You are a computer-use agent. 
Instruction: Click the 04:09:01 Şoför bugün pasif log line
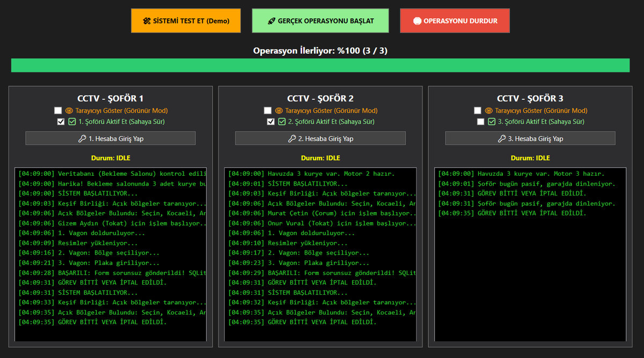527,183
